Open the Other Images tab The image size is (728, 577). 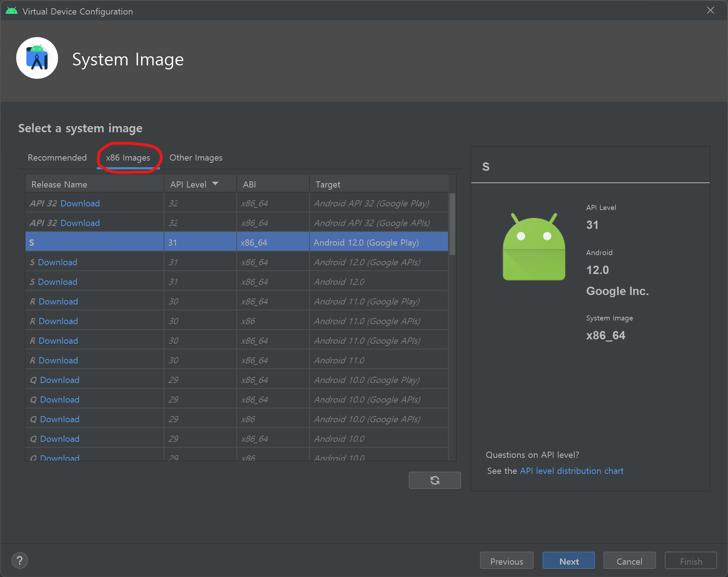tap(196, 158)
